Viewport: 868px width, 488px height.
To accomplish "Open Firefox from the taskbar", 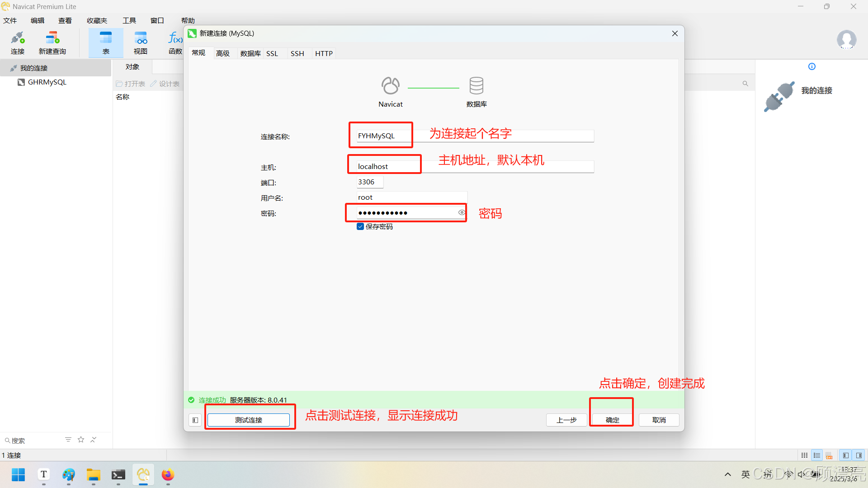I will pyautogui.click(x=168, y=475).
